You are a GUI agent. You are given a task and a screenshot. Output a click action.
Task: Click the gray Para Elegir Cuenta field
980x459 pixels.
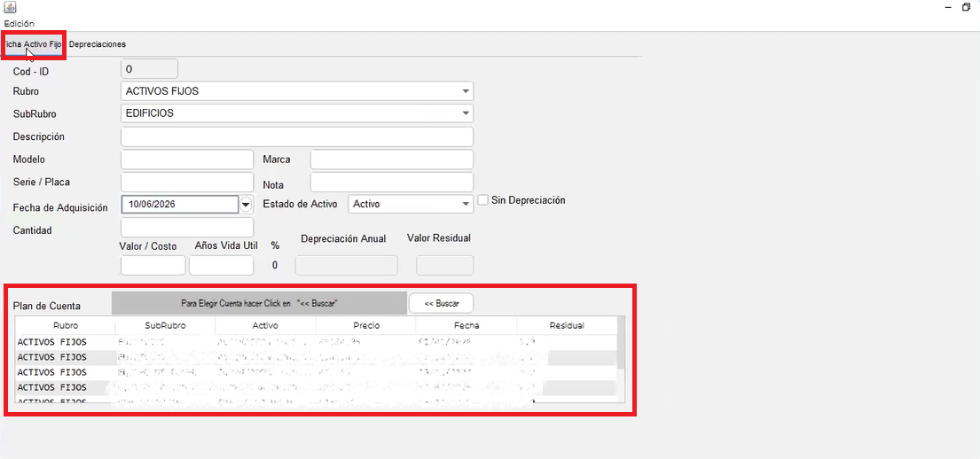pyautogui.click(x=259, y=303)
